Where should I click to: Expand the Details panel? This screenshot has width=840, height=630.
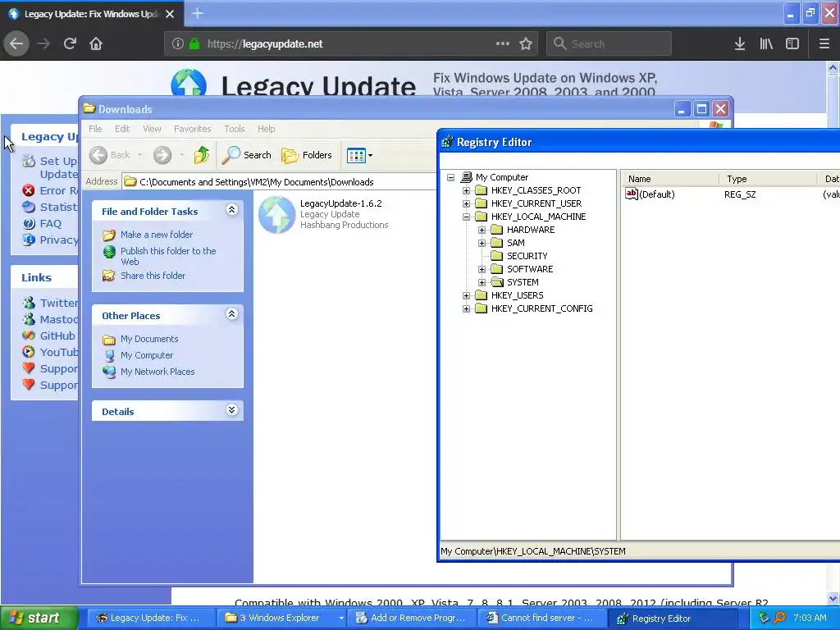coord(231,410)
